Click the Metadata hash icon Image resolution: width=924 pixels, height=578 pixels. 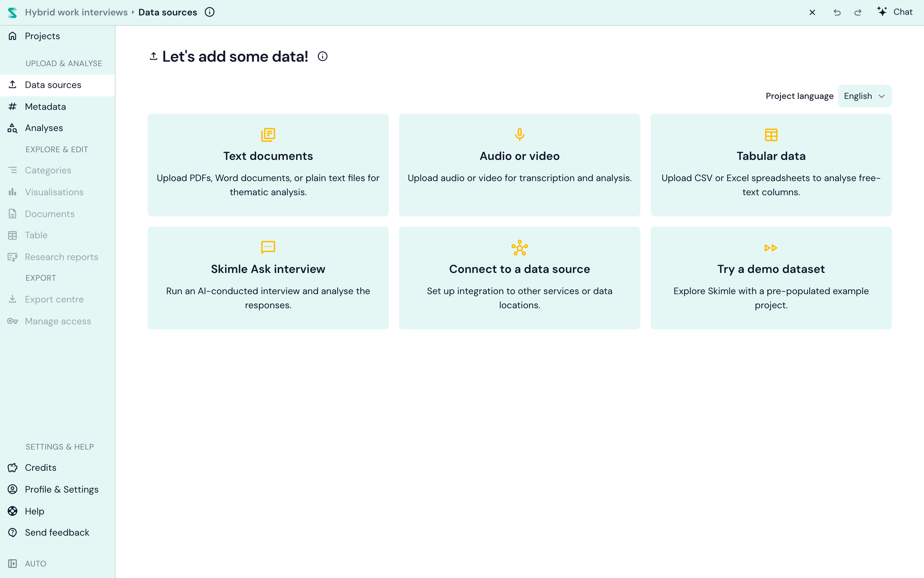pyautogui.click(x=13, y=106)
